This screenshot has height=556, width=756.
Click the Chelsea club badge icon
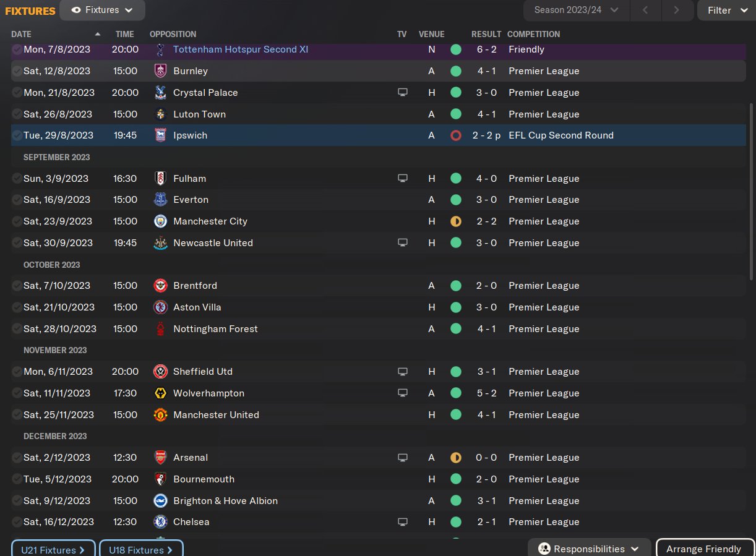(x=160, y=522)
